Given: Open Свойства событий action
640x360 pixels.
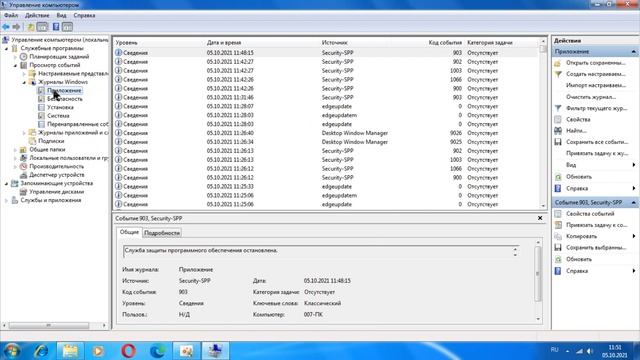Looking at the screenshot, I should (x=590, y=214).
